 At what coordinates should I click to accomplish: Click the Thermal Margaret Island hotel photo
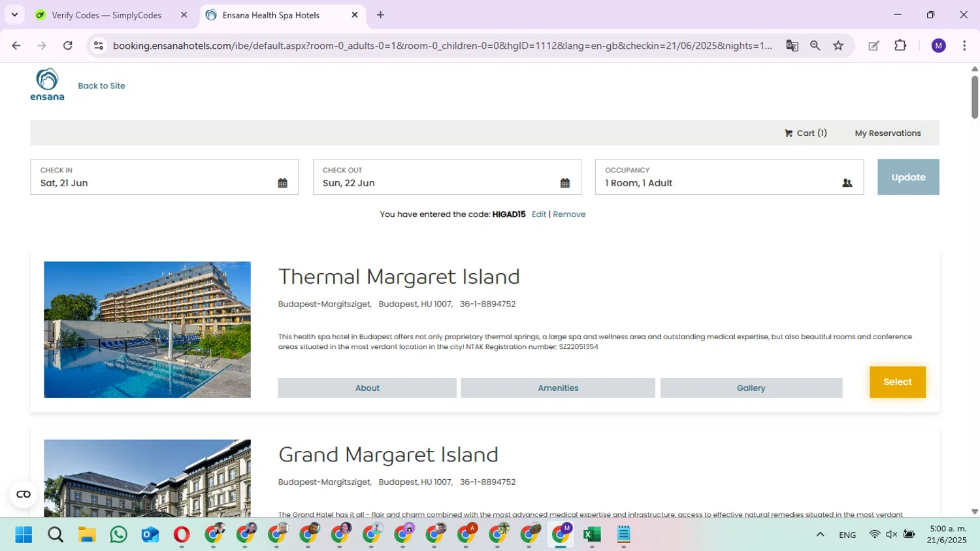click(x=147, y=329)
